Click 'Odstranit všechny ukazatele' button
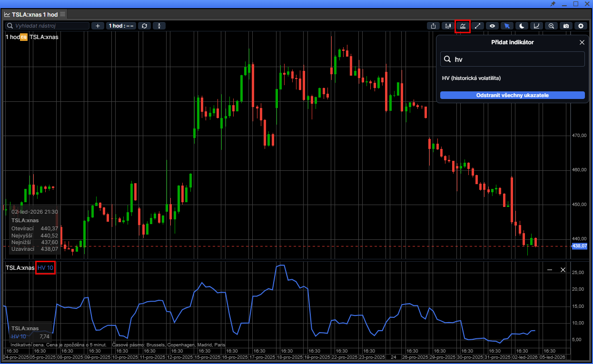The width and height of the screenshot is (593, 364). (512, 95)
